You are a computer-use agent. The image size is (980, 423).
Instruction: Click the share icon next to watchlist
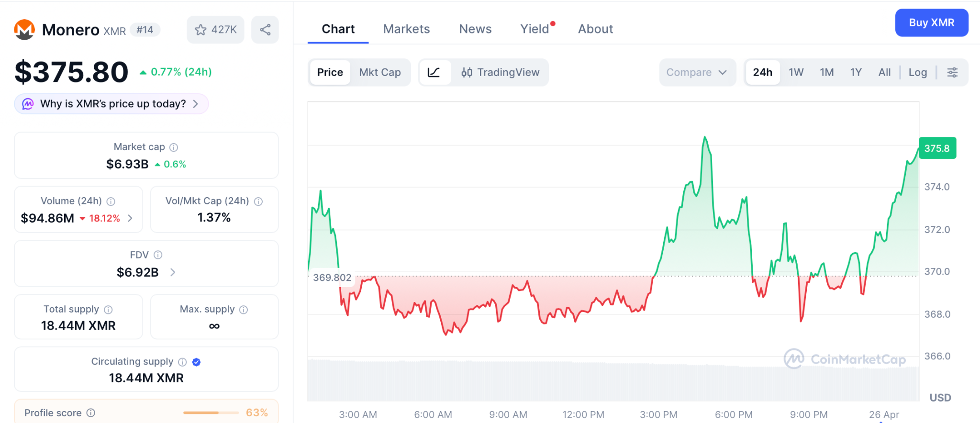point(265,30)
